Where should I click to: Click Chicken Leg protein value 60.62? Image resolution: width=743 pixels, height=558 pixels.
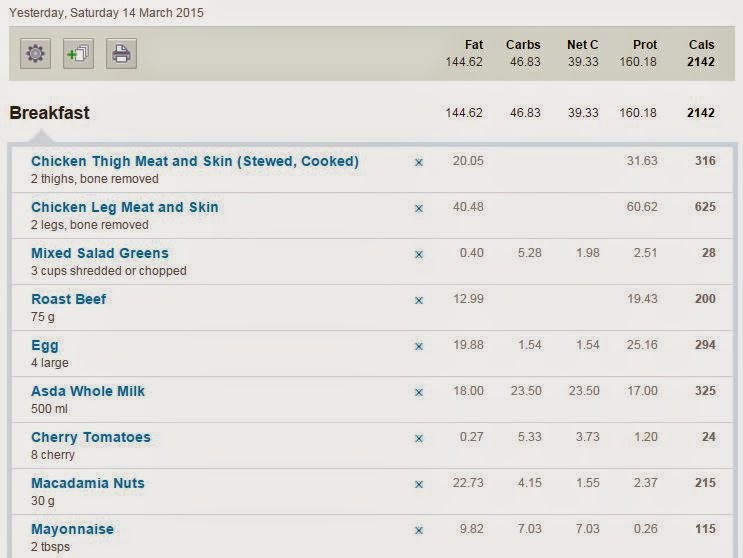(x=642, y=207)
